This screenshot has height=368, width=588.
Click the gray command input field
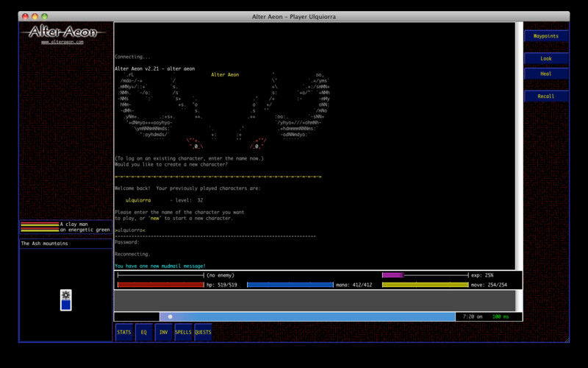click(x=315, y=300)
